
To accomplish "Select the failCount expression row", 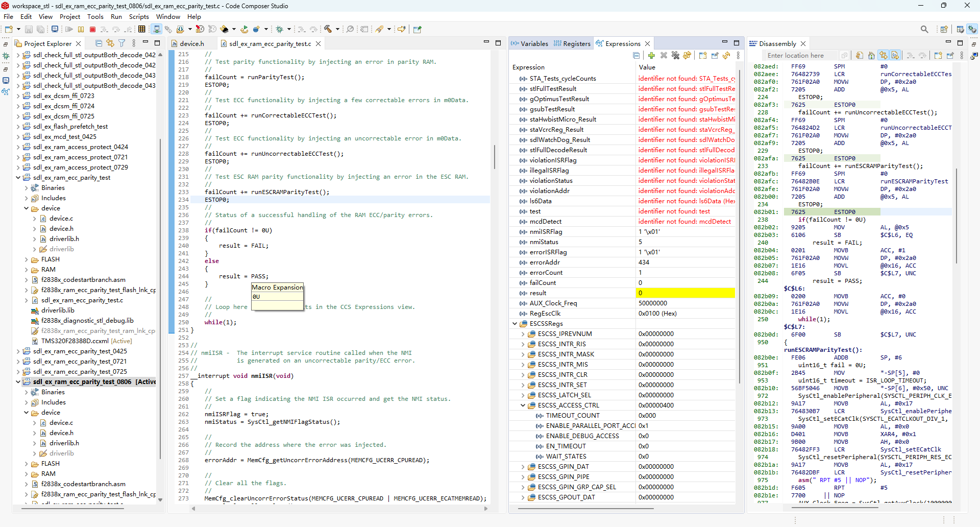I will (x=623, y=282).
